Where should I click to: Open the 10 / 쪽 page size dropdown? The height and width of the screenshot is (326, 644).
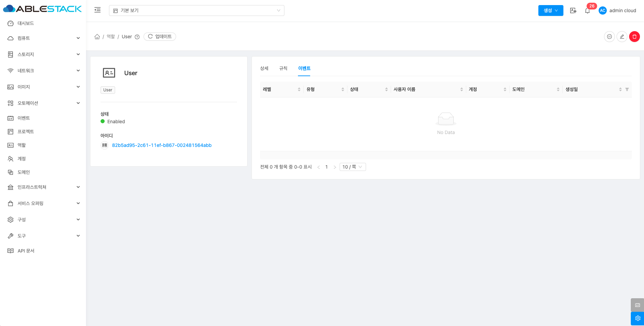352,167
